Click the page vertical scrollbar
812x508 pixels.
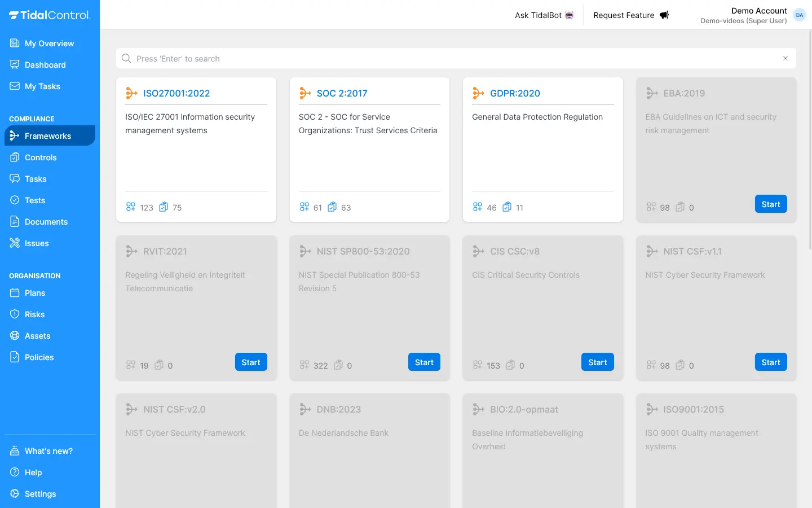tap(810, 141)
